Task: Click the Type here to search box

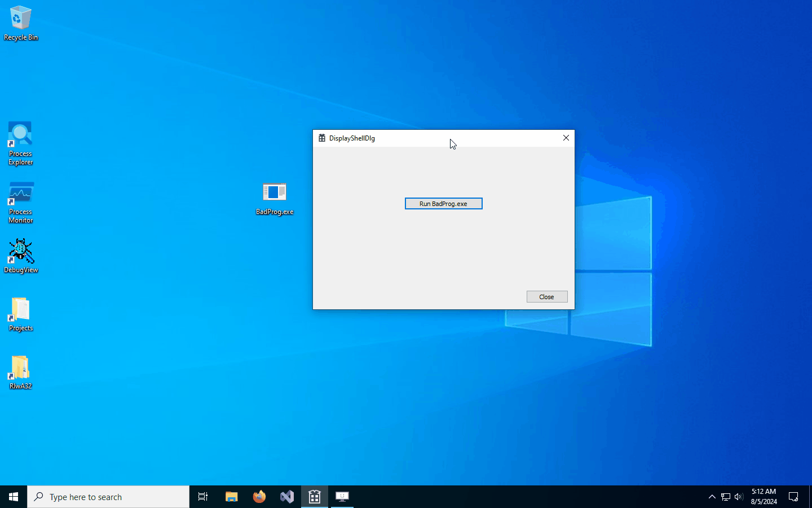Action: (108, 497)
